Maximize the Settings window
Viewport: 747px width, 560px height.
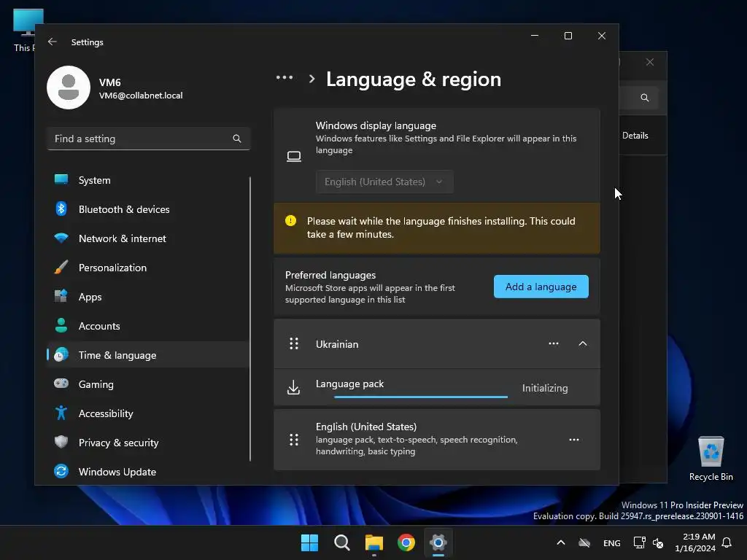tap(568, 36)
